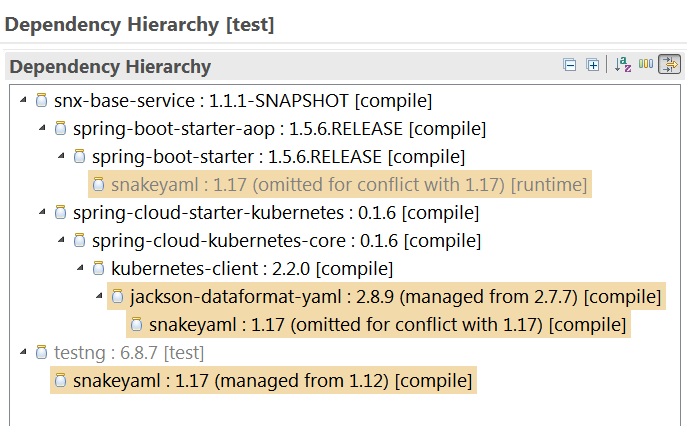The image size is (687, 426).
Task: Click the jar icon beside jackson-dataformat-yaml
Action: click(x=117, y=296)
